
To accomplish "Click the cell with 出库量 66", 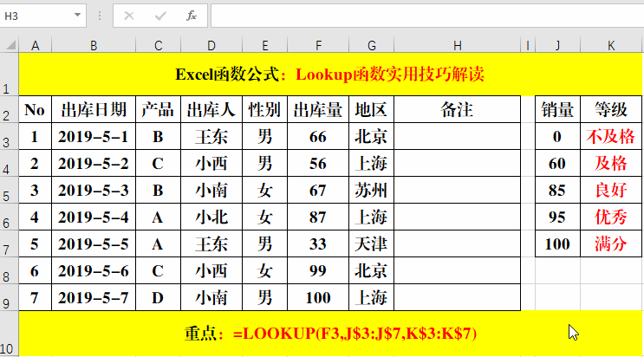I will (318, 136).
